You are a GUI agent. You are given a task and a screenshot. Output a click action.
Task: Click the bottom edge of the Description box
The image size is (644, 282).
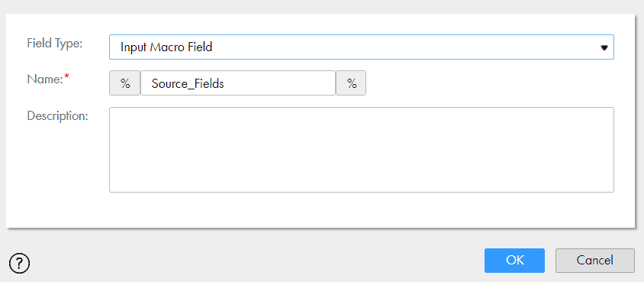(x=362, y=192)
